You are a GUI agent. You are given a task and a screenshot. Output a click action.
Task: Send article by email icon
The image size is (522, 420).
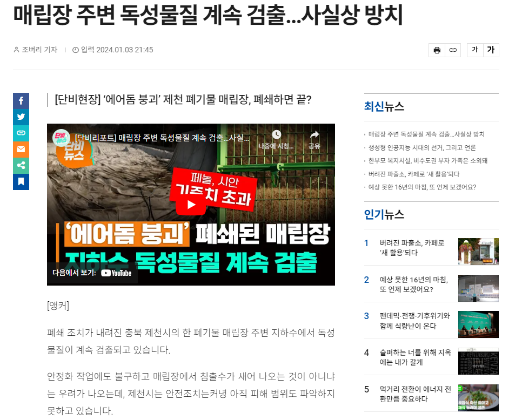coord(21,149)
